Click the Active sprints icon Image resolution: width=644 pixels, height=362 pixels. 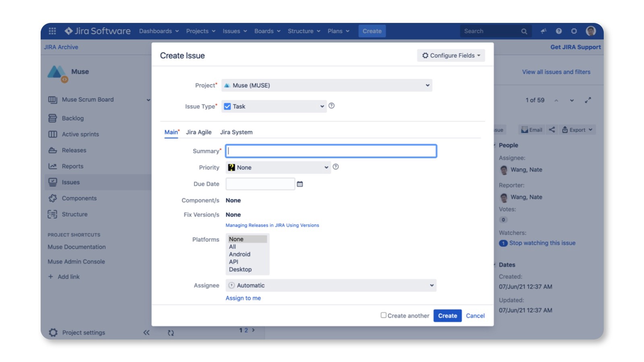coord(52,134)
